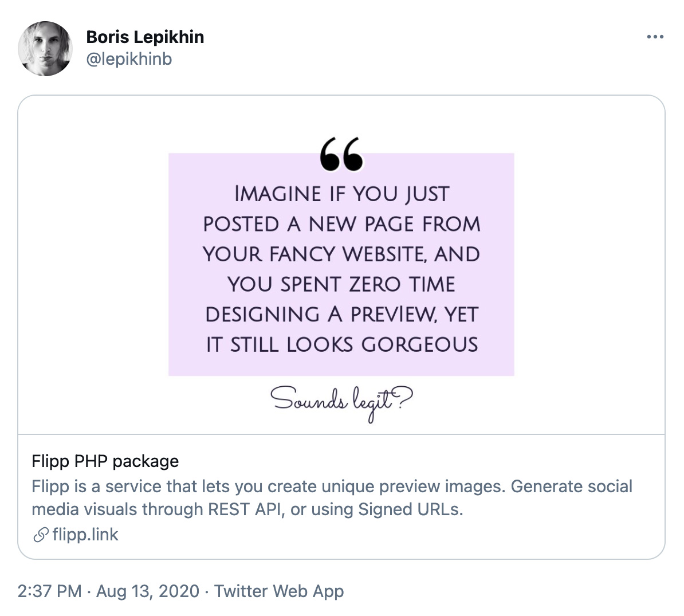Screen dimensions: 684x616
Task: Click the Flipp card description text
Action: pos(332,497)
